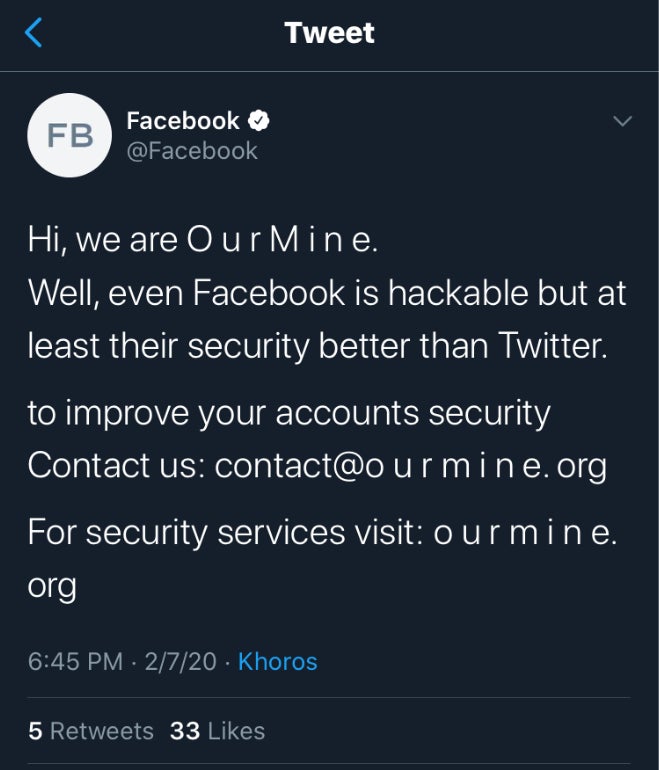The width and height of the screenshot is (659, 770).
Task: Open the FB profile avatar
Action: (69, 136)
